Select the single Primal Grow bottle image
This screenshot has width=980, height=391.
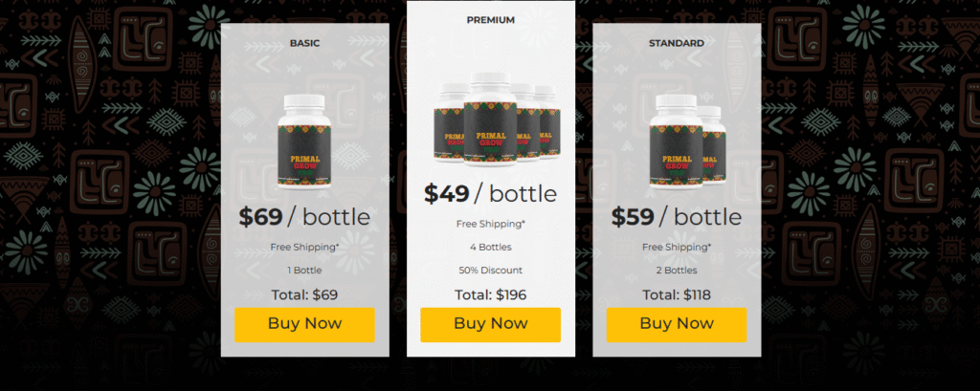[304, 141]
